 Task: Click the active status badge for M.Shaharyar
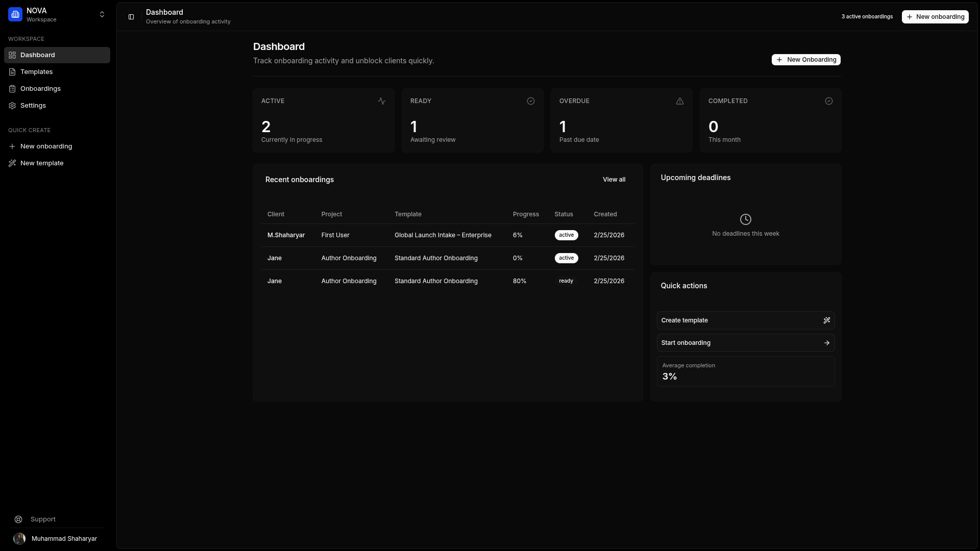tap(566, 235)
